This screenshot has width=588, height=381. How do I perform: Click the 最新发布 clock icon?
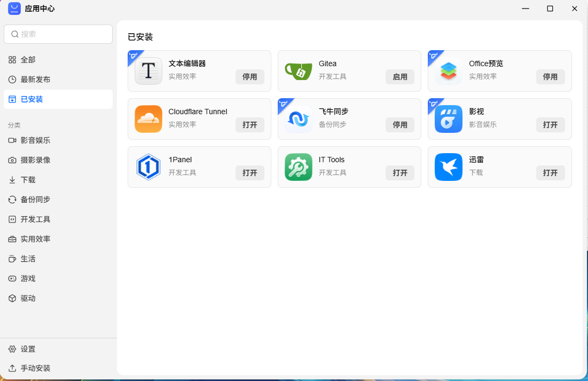click(x=12, y=80)
